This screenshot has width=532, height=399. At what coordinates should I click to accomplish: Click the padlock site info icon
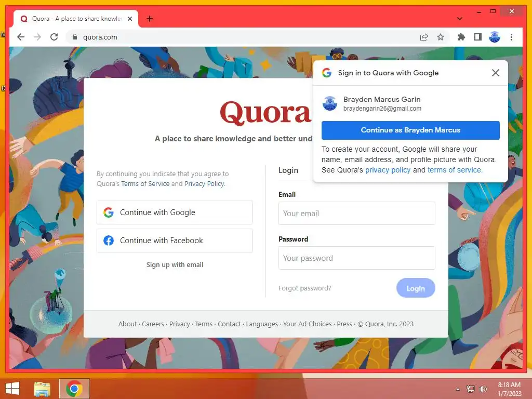[x=75, y=37]
